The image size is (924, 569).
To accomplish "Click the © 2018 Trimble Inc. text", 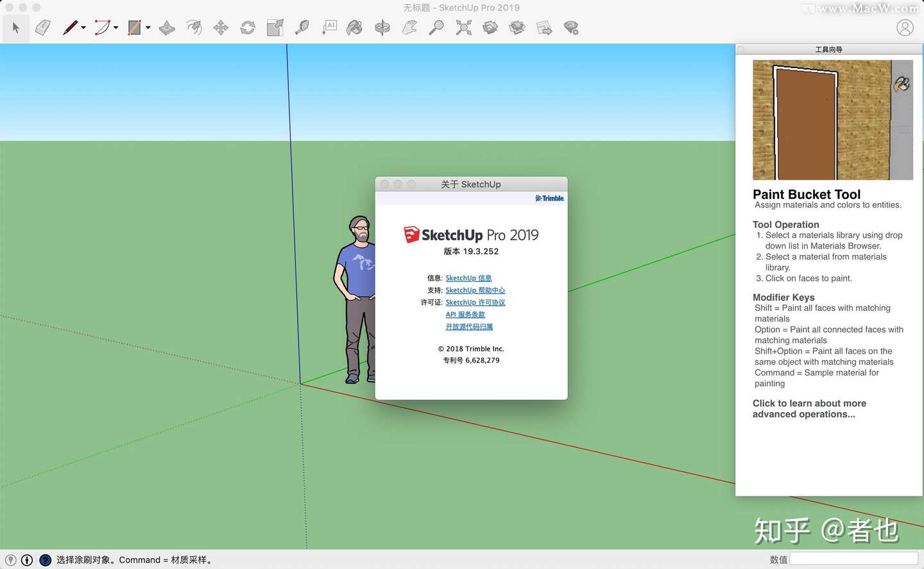I will pos(471,349).
